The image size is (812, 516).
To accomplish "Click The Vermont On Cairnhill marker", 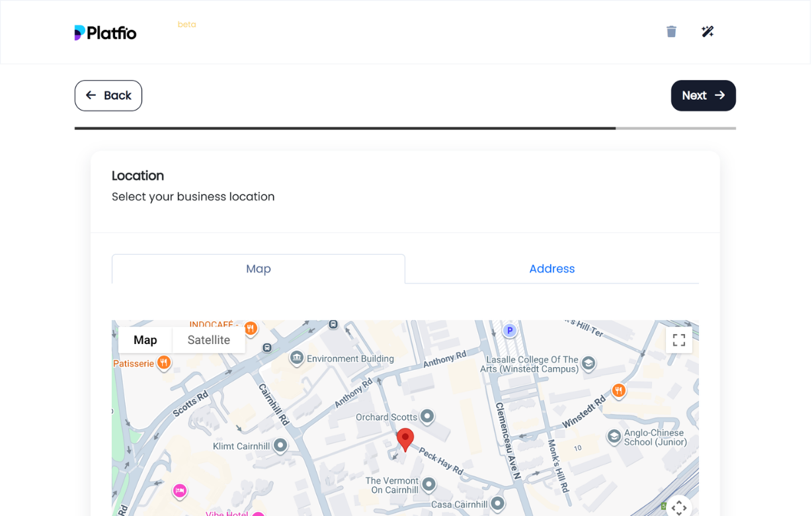I will point(428,484).
